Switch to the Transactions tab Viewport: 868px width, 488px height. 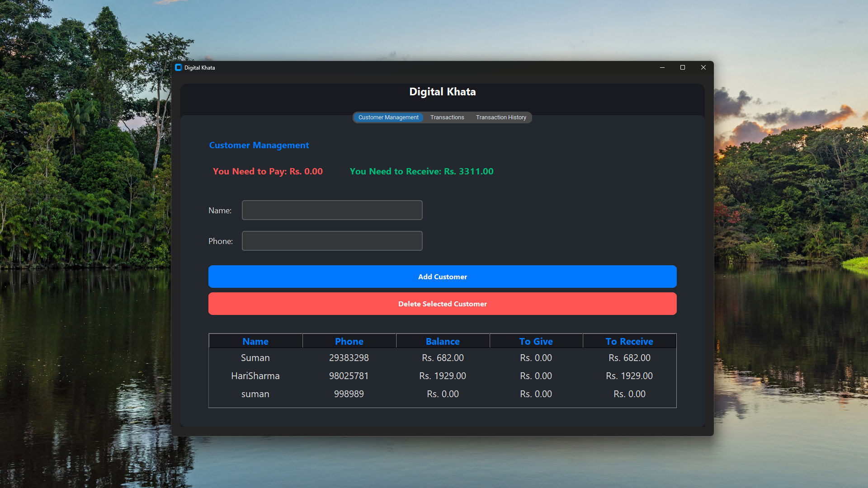[x=447, y=117]
